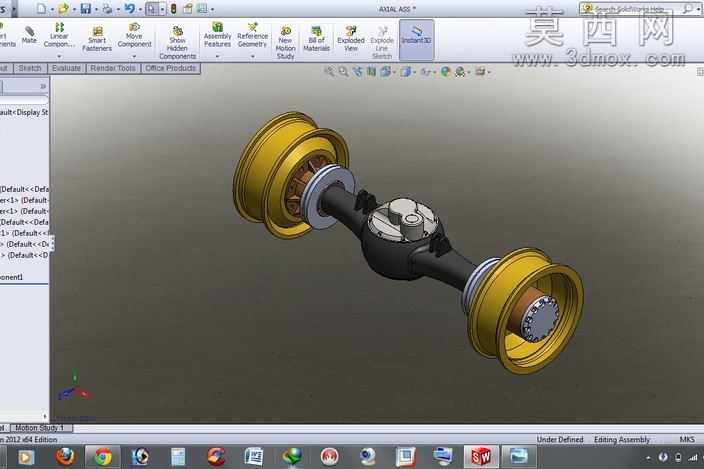Open the Save dropdown arrow
Image resolution: width=704 pixels, height=469 pixels.
96,9
